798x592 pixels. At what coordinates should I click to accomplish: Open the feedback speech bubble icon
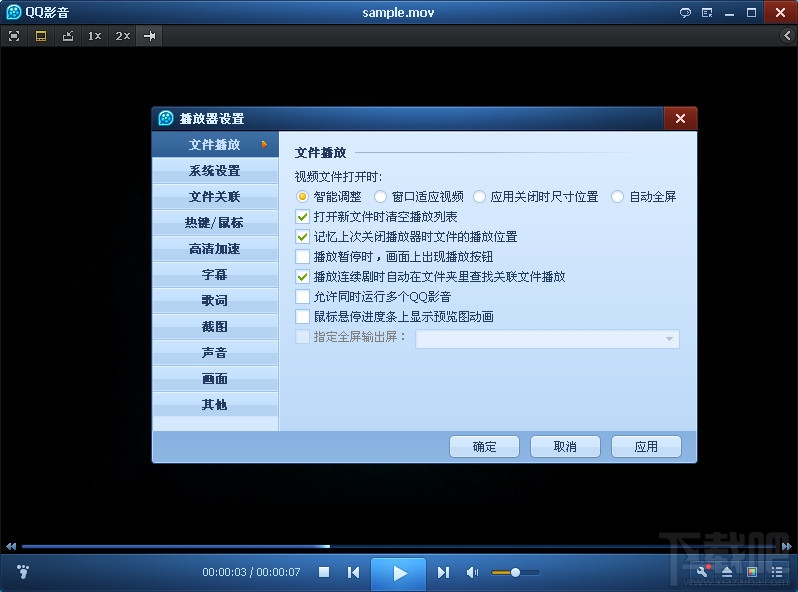pos(685,13)
